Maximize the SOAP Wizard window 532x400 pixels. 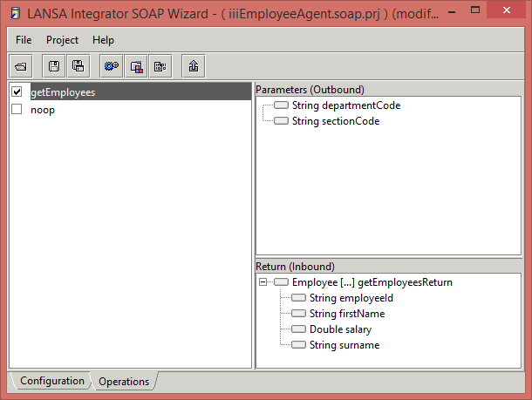point(475,10)
